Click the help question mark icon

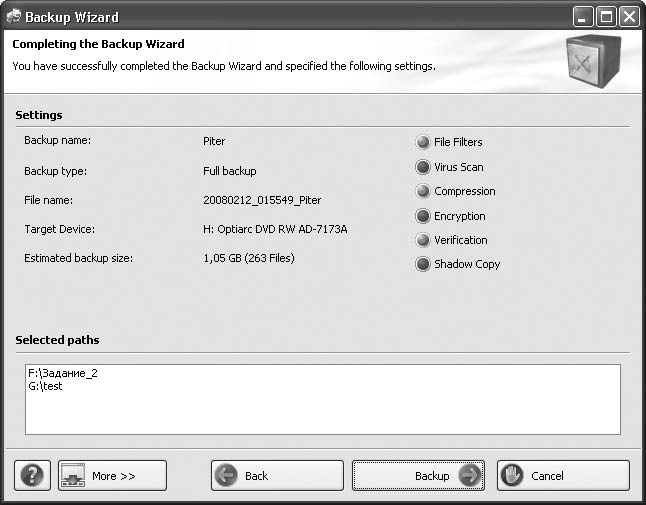(33, 475)
